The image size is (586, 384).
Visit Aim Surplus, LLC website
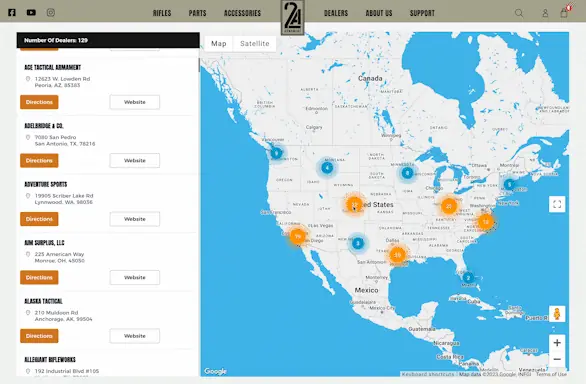click(x=135, y=277)
